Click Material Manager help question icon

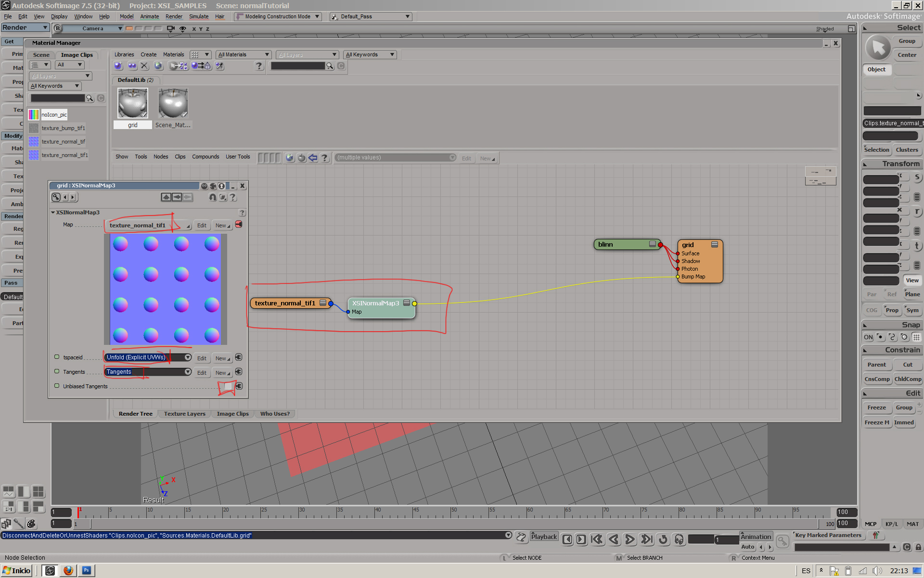259,66
